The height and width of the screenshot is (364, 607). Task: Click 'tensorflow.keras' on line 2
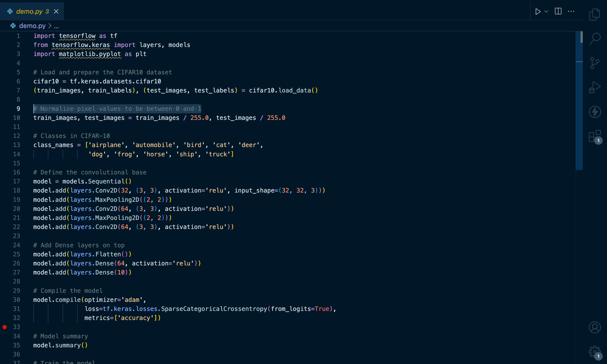[81, 45]
